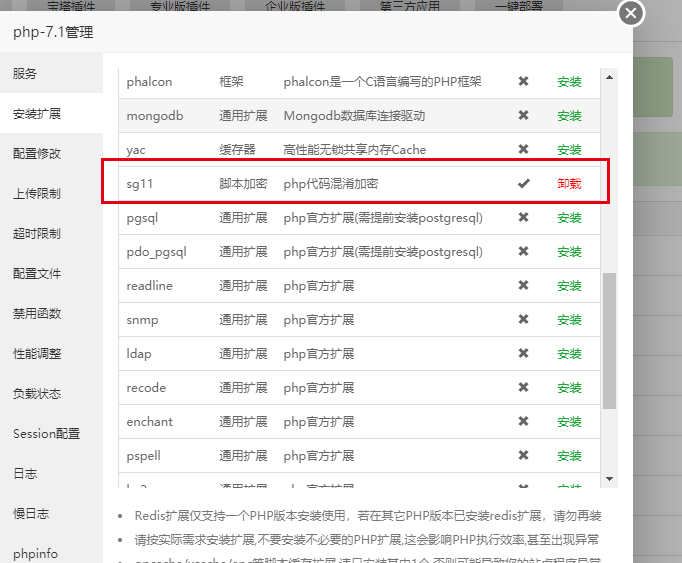Click the 缓存器 type cell
This screenshot has height=563, width=682.
tap(237, 150)
